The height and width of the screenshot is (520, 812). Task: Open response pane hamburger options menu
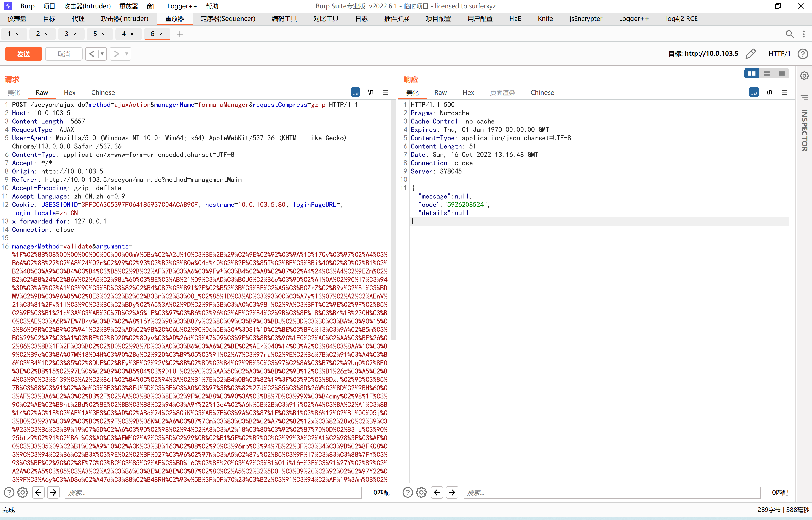coord(784,92)
